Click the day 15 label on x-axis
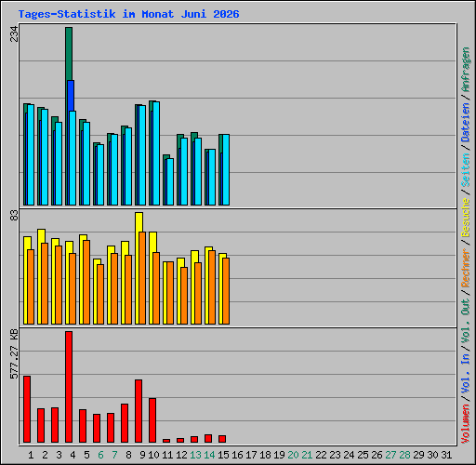Image resolution: width=476 pixels, height=465 pixels. tap(223, 455)
